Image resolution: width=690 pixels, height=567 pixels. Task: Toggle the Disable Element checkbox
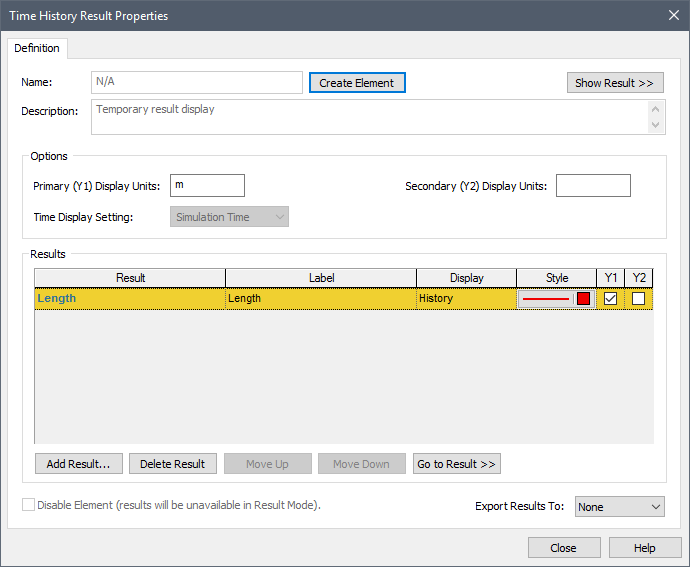pyautogui.click(x=29, y=505)
